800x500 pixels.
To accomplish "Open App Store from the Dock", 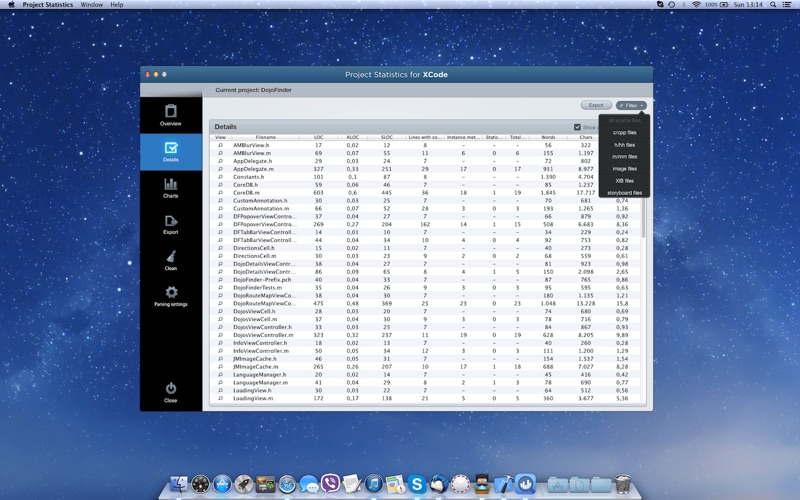I will pyautogui.click(x=222, y=484).
